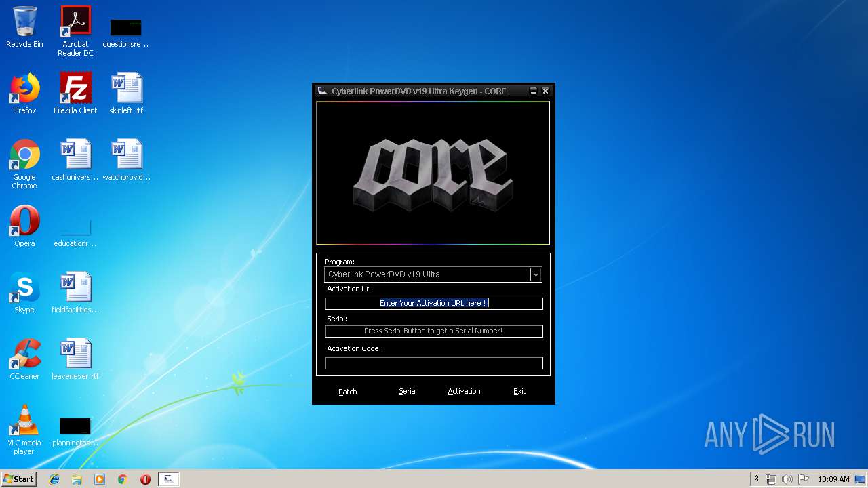Viewport: 868px width, 488px height.
Task: Open Internet Explorer from the taskbar
Action: [54, 479]
